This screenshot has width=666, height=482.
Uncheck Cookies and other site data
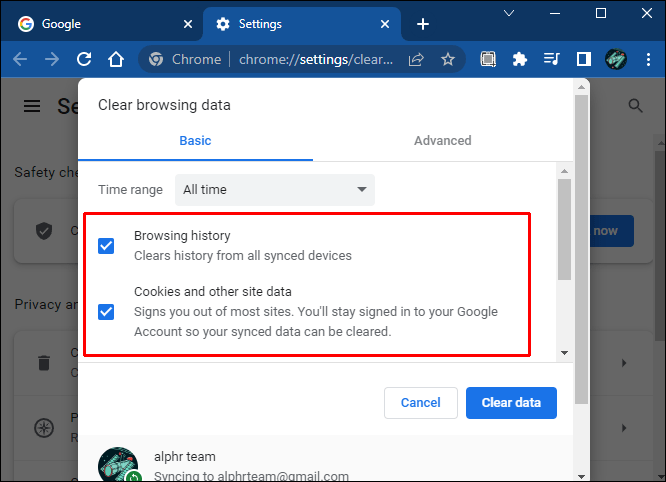pyautogui.click(x=106, y=312)
